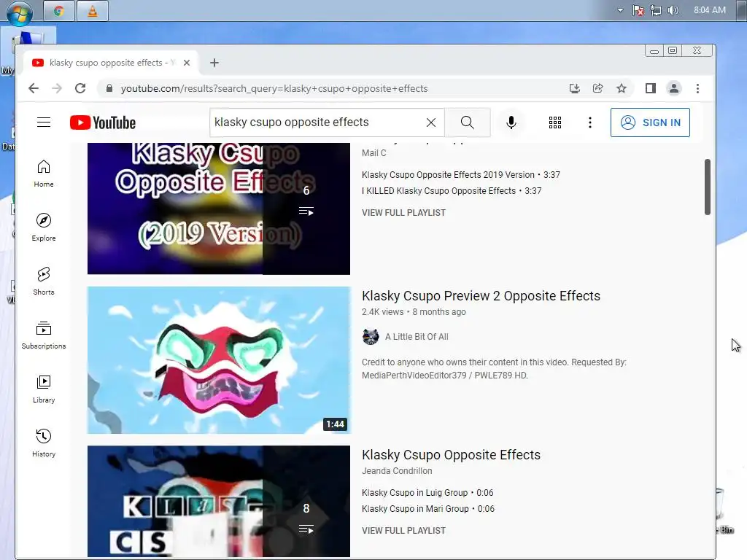Click VIEW FULL PLAYLIST under Jeanda Condrillon
Image resolution: width=747 pixels, height=560 pixels.
[x=403, y=531]
